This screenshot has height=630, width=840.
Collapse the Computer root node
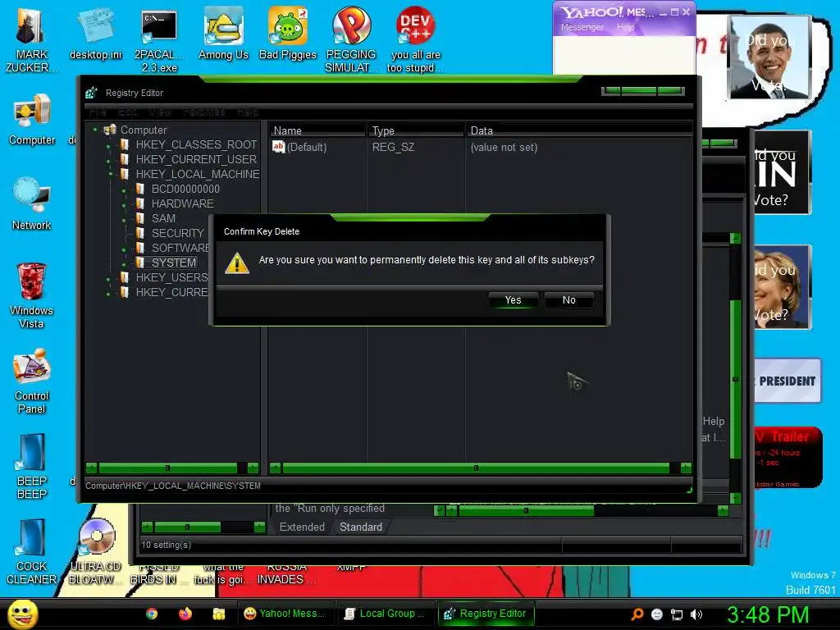(95, 129)
